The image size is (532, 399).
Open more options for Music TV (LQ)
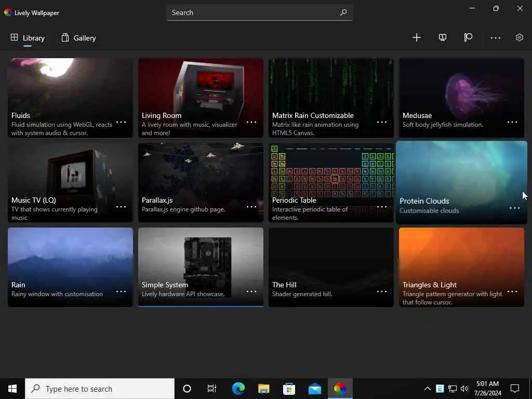(x=121, y=207)
